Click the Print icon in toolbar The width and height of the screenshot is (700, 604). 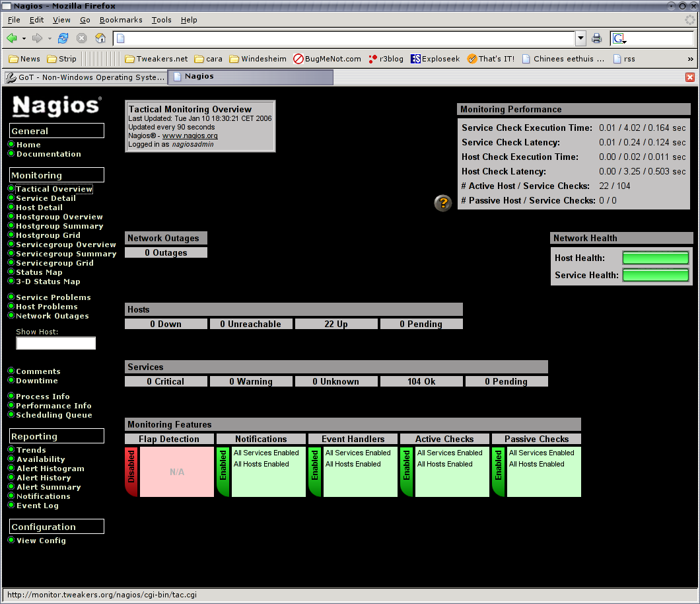click(597, 38)
